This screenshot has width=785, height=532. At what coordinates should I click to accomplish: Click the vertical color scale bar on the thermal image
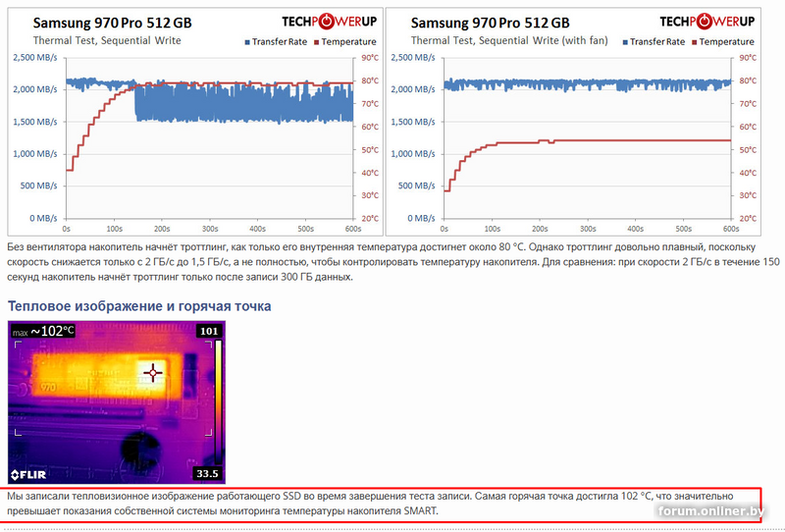[218, 402]
